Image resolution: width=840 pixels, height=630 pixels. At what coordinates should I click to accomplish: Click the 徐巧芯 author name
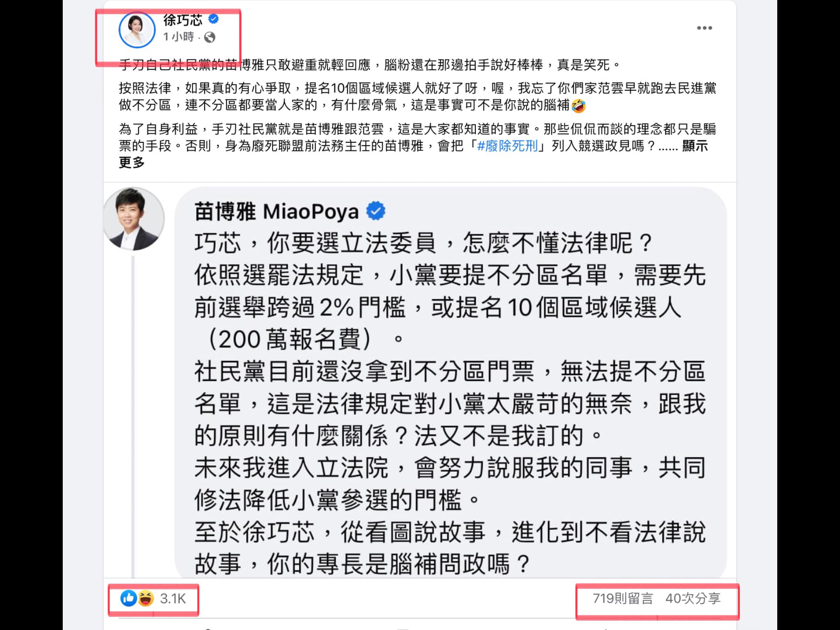pyautogui.click(x=183, y=19)
